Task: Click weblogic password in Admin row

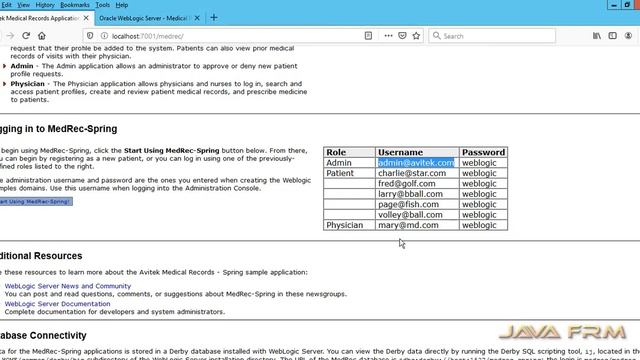Action: 483,163
